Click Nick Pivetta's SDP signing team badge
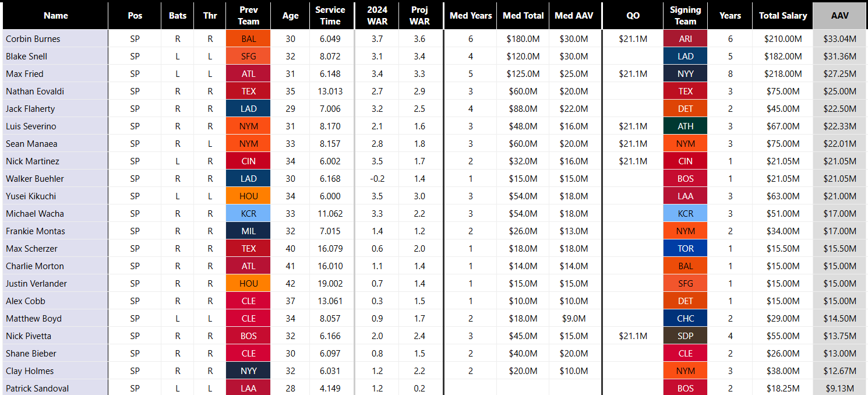This screenshot has width=868, height=395. tap(685, 336)
